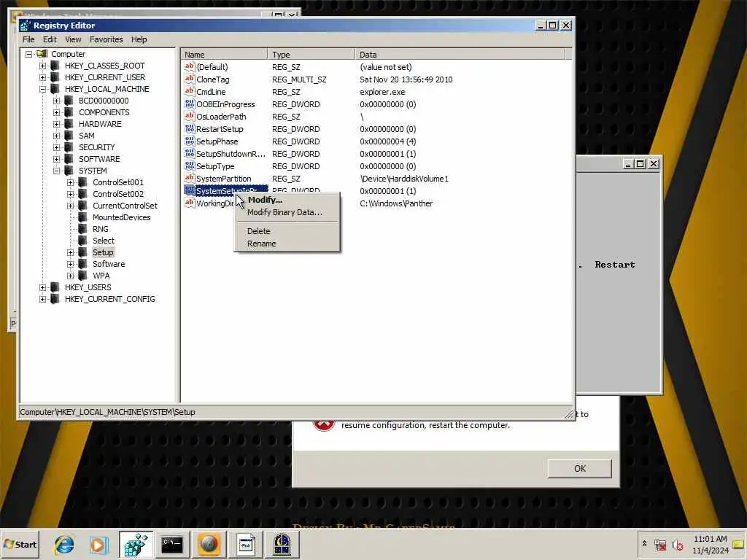
Task: Click the HKEY_CLASSES_ROOT folder icon
Action: tap(55, 65)
